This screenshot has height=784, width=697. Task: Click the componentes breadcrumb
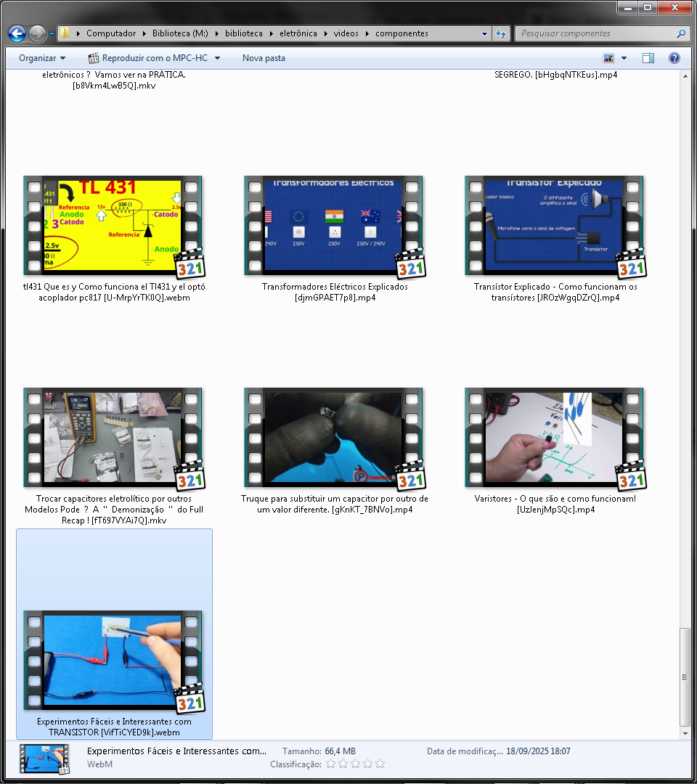(x=402, y=33)
